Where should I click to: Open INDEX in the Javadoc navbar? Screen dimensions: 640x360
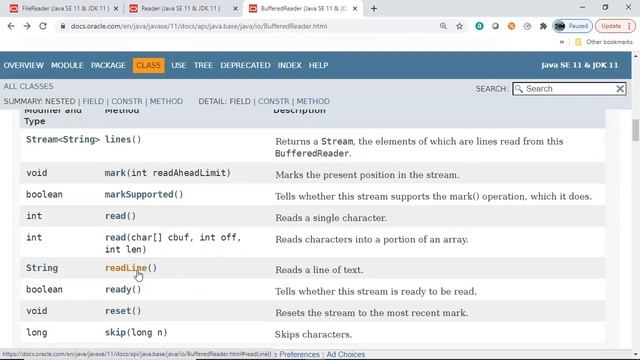(289, 65)
